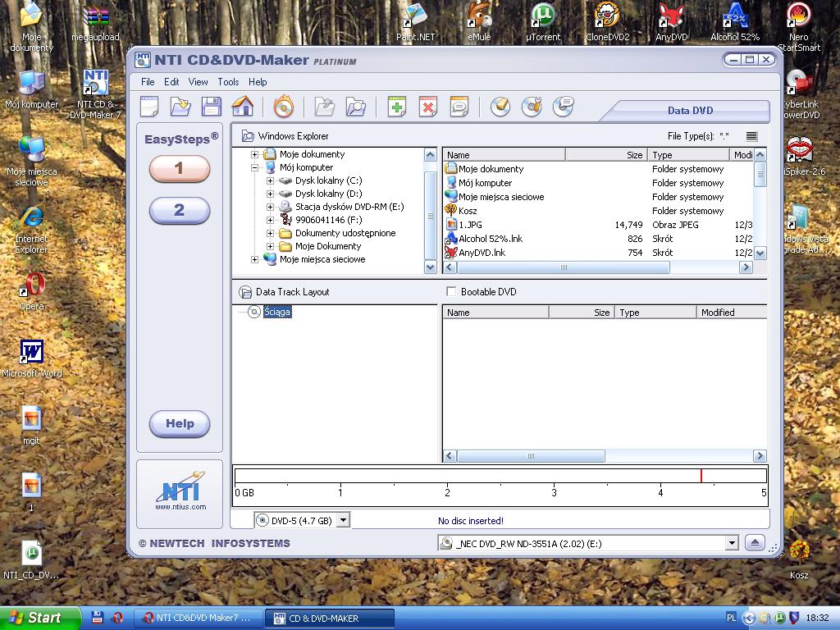Click the PL language indicator in the taskbar
The image size is (840, 630).
coord(731,618)
